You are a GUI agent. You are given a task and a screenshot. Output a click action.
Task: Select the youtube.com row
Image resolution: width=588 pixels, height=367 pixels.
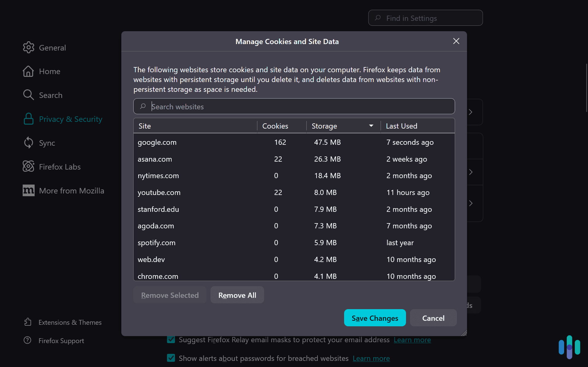click(x=294, y=193)
